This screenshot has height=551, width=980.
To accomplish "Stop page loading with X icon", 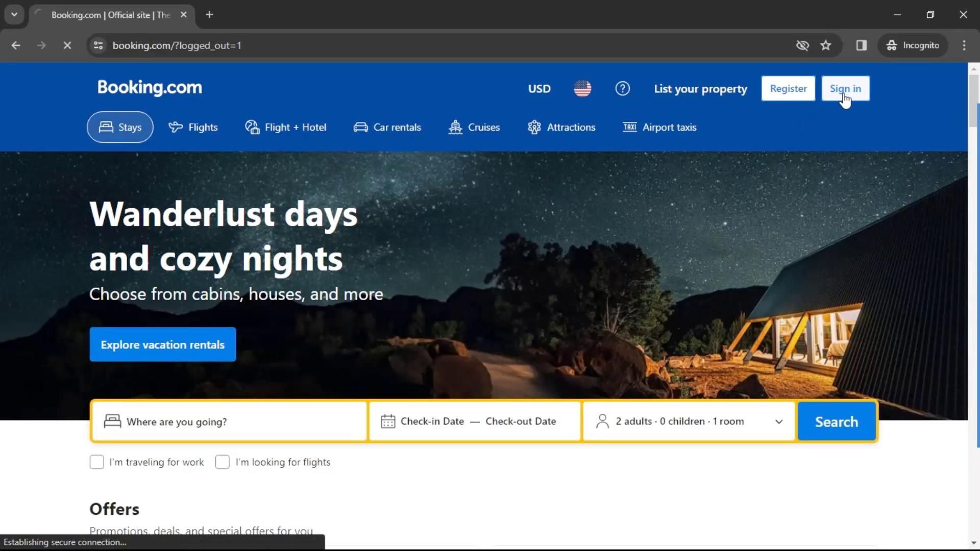I will (x=67, y=45).
